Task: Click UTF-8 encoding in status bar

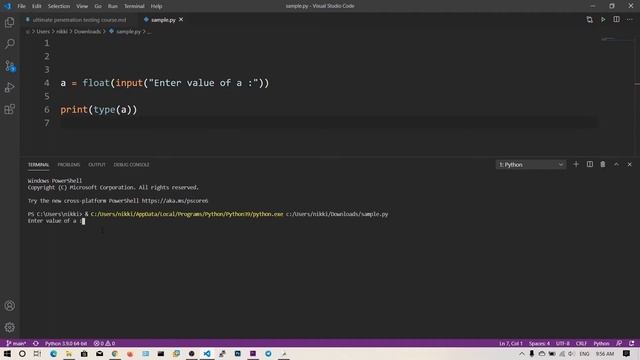Action: coord(562,343)
